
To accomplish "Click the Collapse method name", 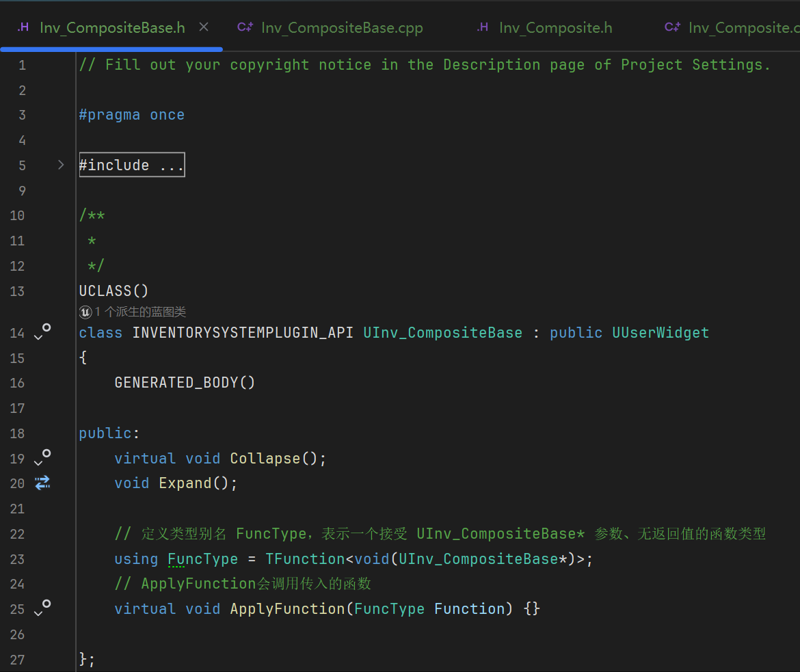I will (x=265, y=458).
